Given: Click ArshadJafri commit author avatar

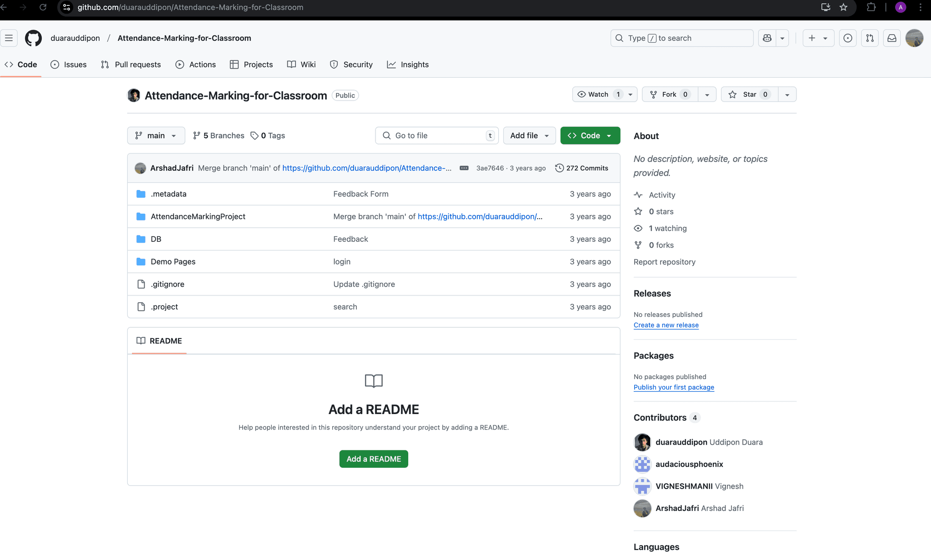Looking at the screenshot, I should click(140, 168).
